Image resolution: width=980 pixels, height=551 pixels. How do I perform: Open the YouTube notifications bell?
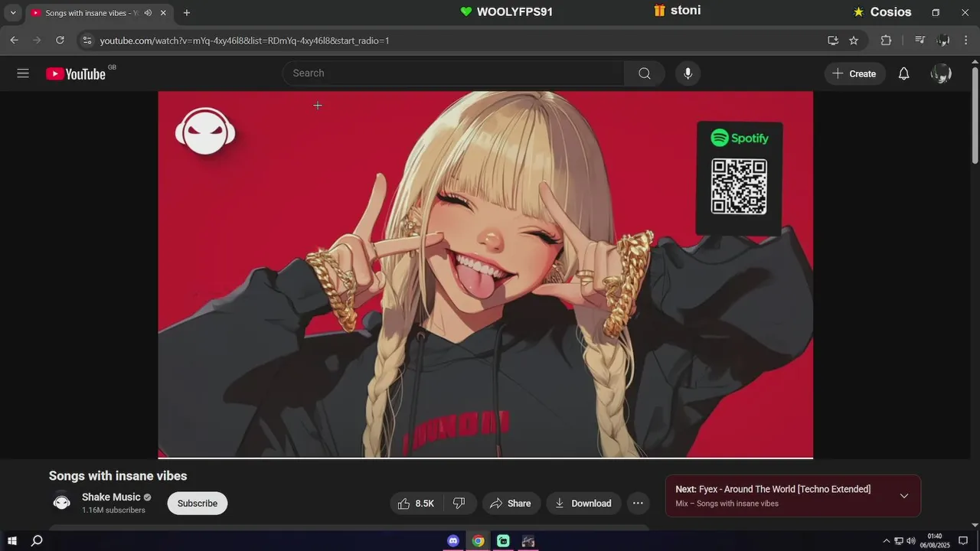pyautogui.click(x=904, y=73)
